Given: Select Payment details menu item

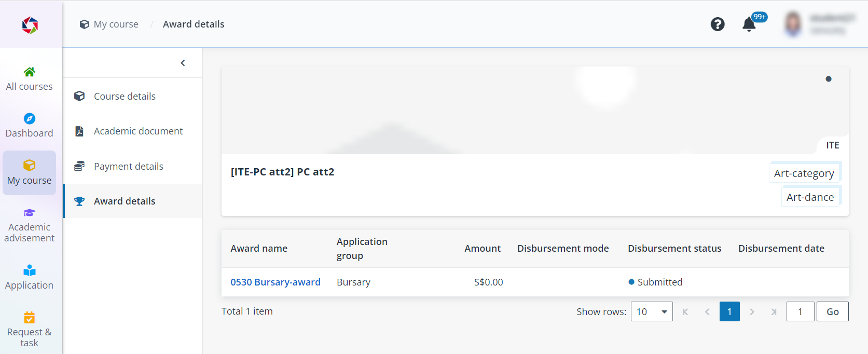Looking at the screenshot, I should [x=128, y=167].
